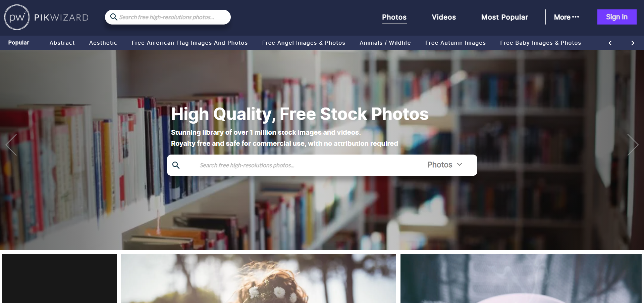Click the hero search magnifier icon
Viewport: 644px width, 303px height.
click(x=176, y=165)
